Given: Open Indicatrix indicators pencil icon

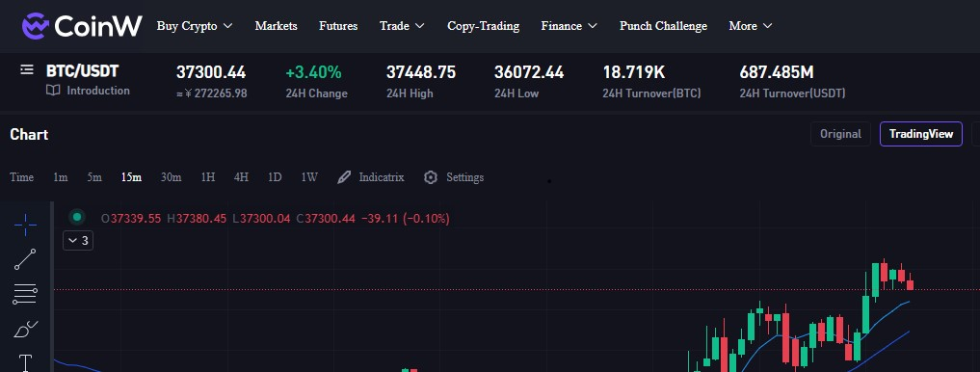Looking at the screenshot, I should tap(344, 177).
